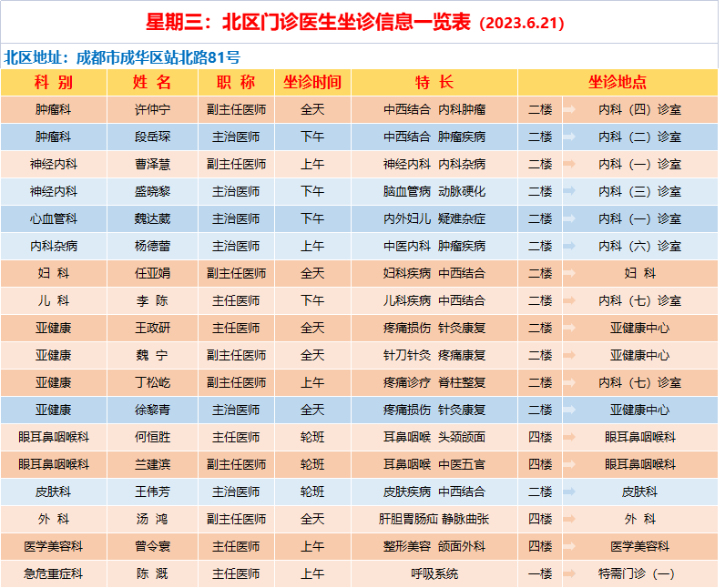Click 四楼 in 汤鸿's row
This screenshot has height=588, width=725.
(540, 519)
